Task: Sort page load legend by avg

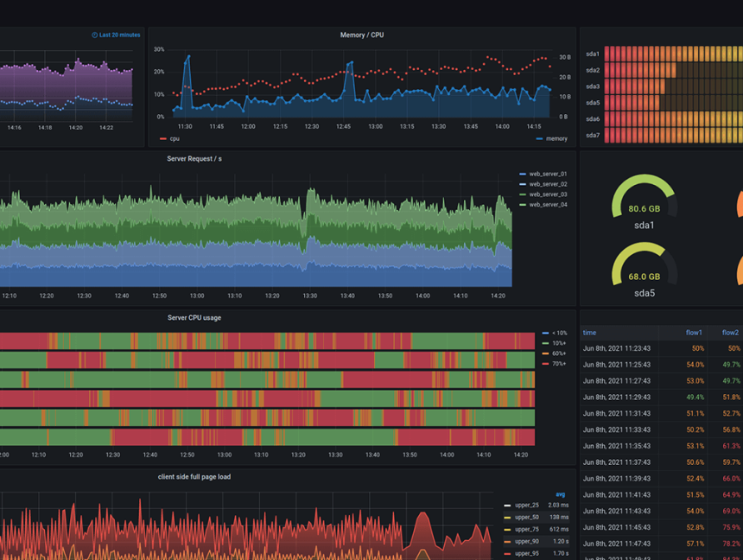Action: pos(560,494)
